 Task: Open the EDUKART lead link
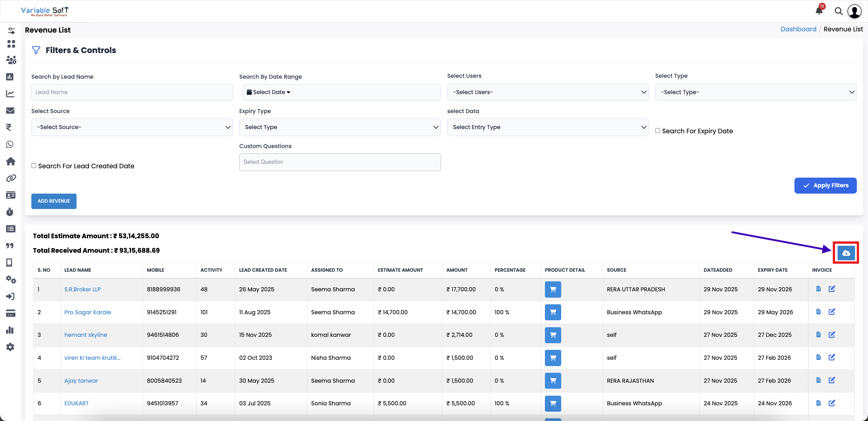tap(77, 403)
